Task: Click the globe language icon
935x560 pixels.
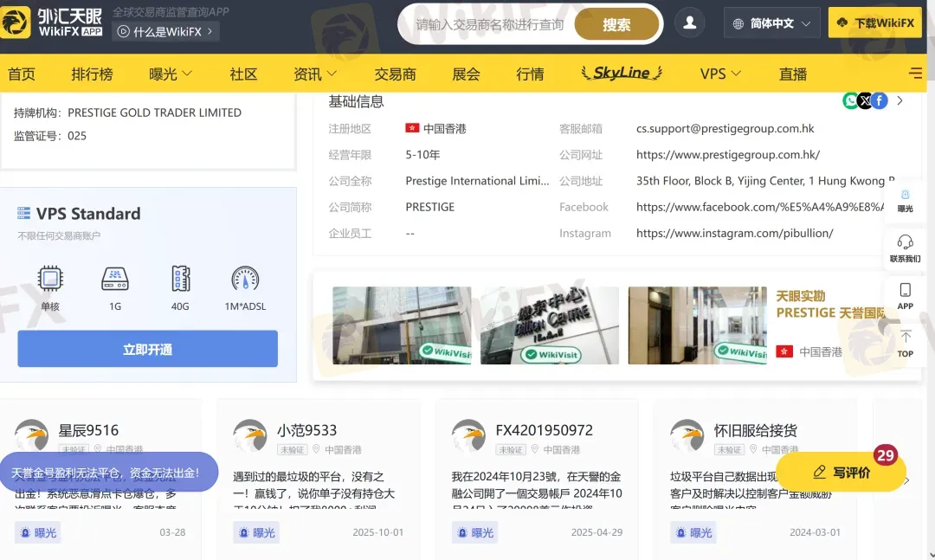Action: [738, 24]
